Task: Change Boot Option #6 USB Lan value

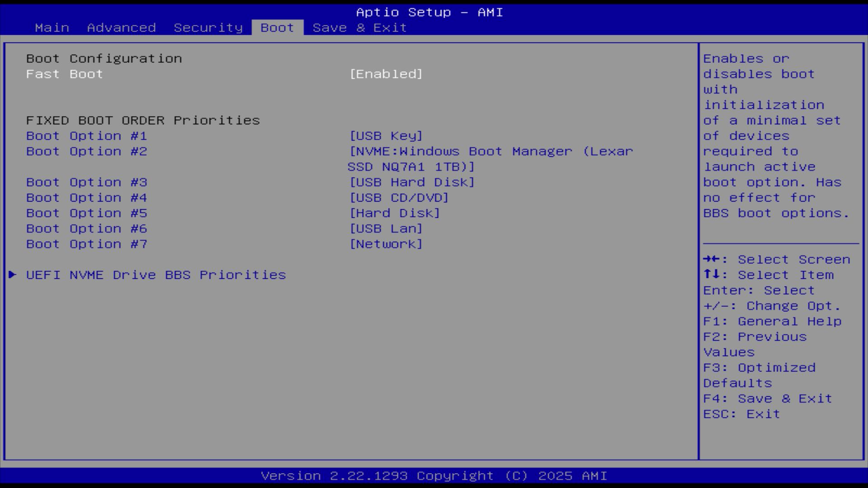Action: click(386, 229)
